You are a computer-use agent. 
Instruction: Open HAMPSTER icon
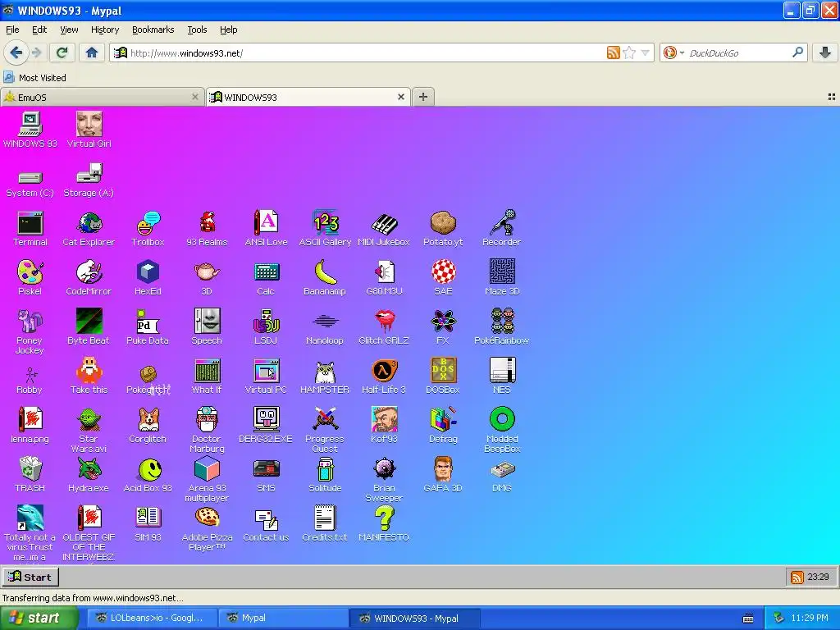tap(325, 376)
